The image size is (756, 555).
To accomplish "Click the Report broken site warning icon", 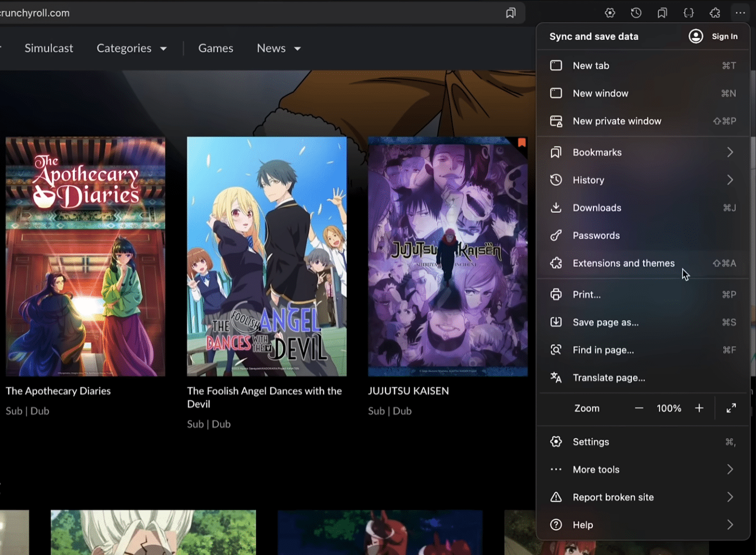I will pyautogui.click(x=556, y=497).
